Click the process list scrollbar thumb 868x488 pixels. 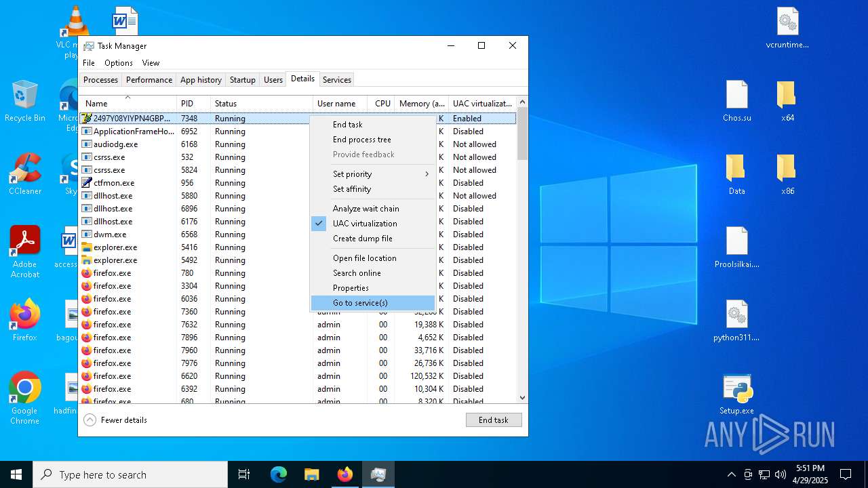tap(522, 134)
